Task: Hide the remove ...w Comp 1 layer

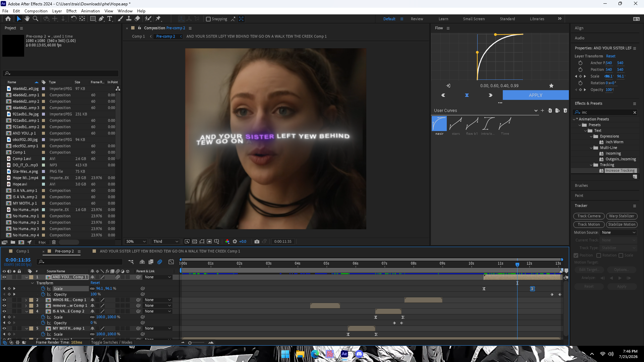Action: pyautogui.click(x=4, y=306)
